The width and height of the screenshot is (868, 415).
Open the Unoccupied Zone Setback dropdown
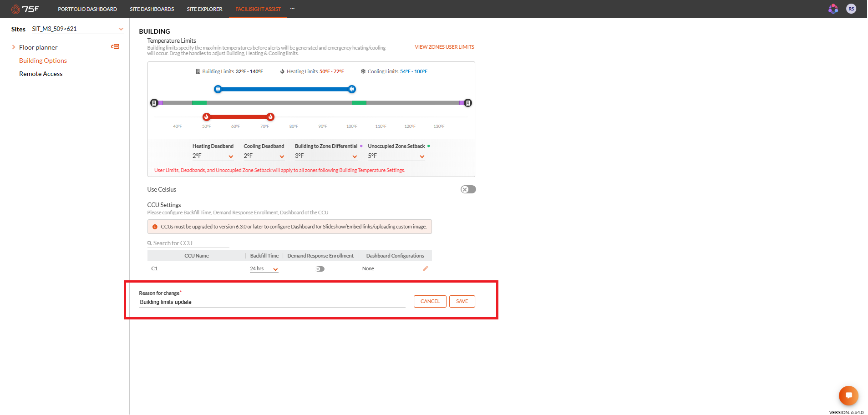396,156
